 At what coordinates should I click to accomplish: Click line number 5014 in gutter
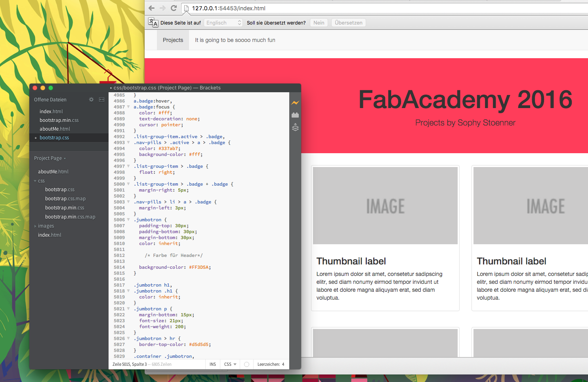(x=119, y=267)
